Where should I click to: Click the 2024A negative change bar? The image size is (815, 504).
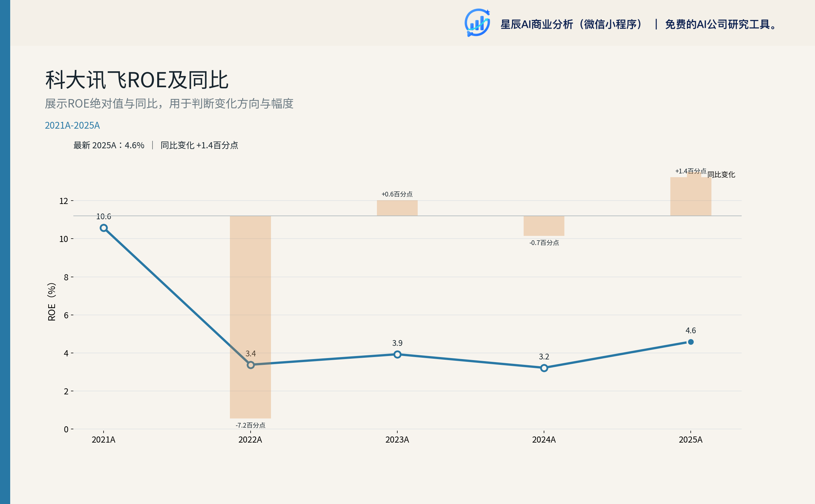coord(544,226)
